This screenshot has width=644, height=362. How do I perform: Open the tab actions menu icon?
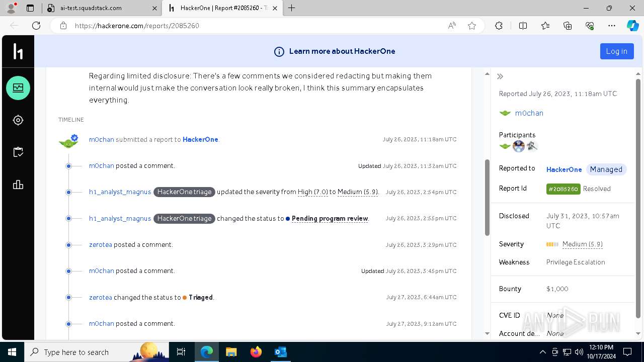point(30,8)
